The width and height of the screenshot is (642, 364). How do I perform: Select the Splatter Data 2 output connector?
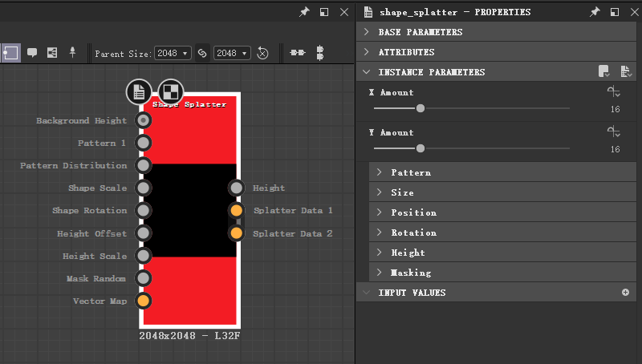[x=236, y=233]
